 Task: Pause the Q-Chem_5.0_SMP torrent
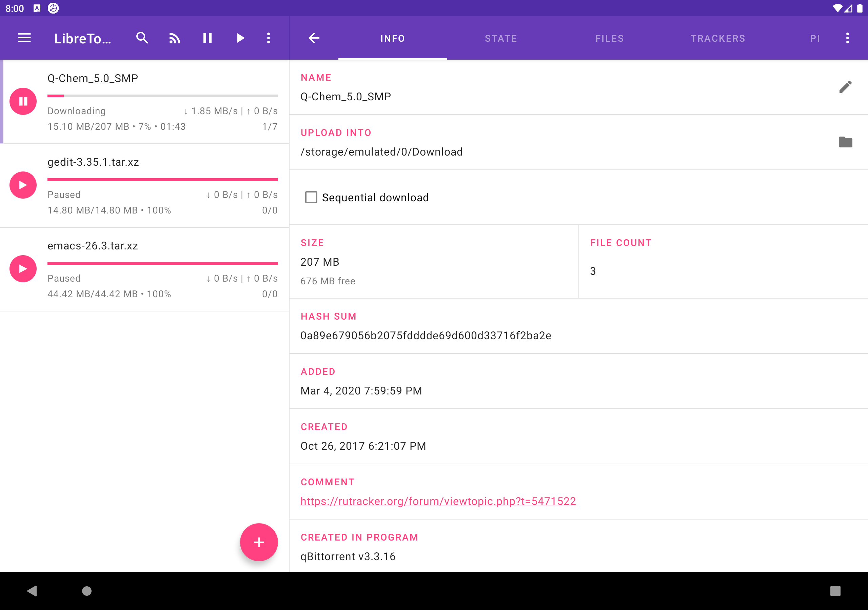(x=23, y=101)
